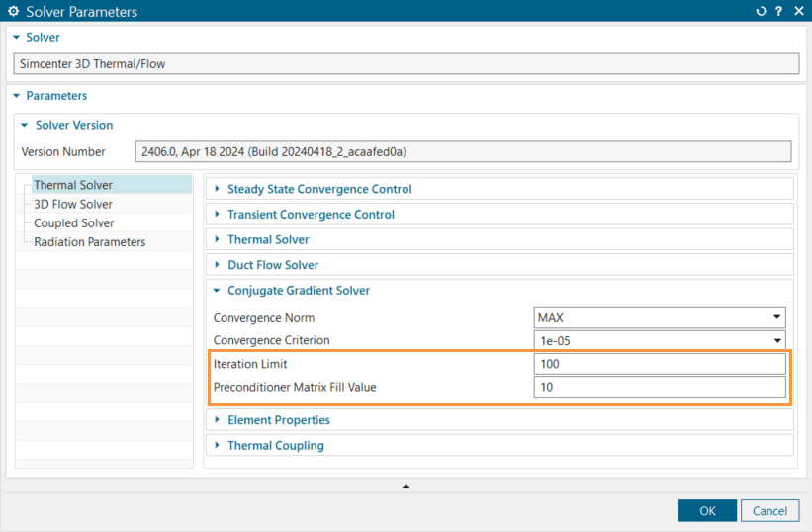Screen dimensions: 812x532
Task: Collapse the Solver Version group
Action: (26, 126)
